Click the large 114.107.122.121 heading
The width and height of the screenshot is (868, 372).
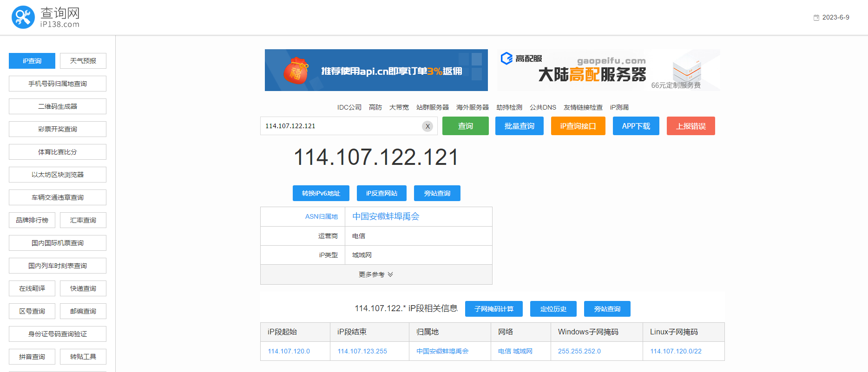point(376,157)
